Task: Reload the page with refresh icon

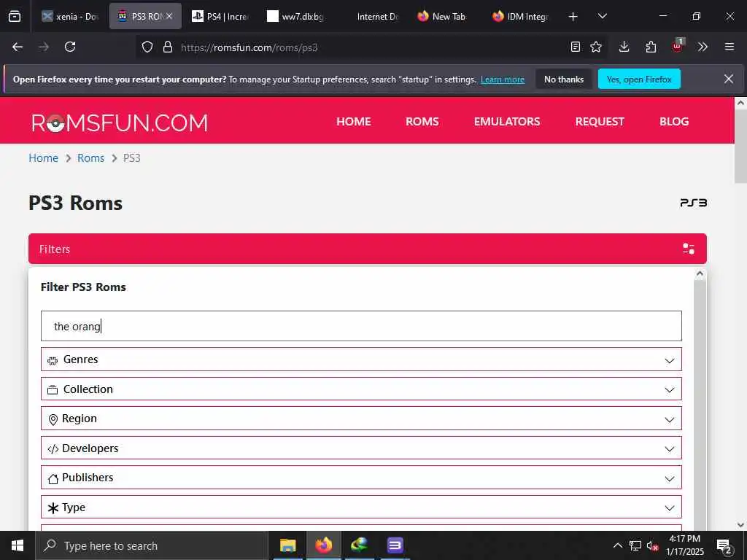Action: click(x=70, y=47)
